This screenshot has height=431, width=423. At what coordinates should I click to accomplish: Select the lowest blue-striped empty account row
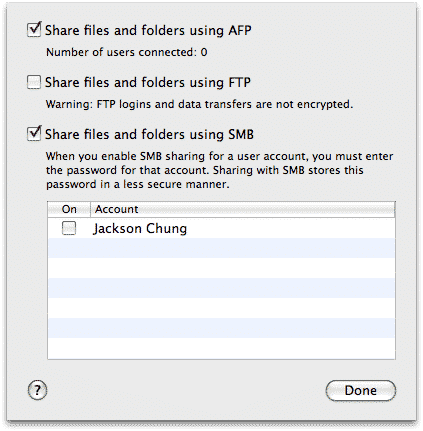point(221,328)
